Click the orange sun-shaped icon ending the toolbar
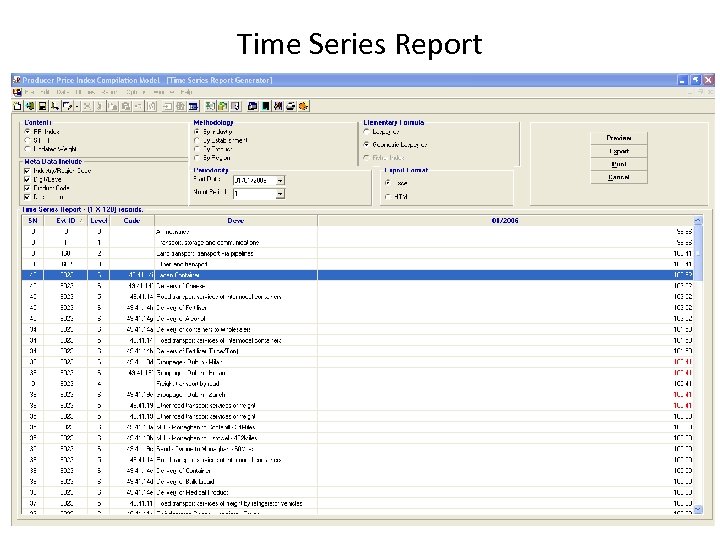The height and width of the screenshot is (540, 720). (x=303, y=107)
